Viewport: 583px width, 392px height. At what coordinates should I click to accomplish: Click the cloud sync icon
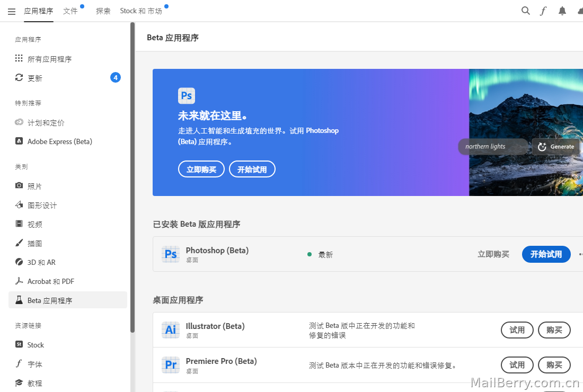click(x=580, y=11)
